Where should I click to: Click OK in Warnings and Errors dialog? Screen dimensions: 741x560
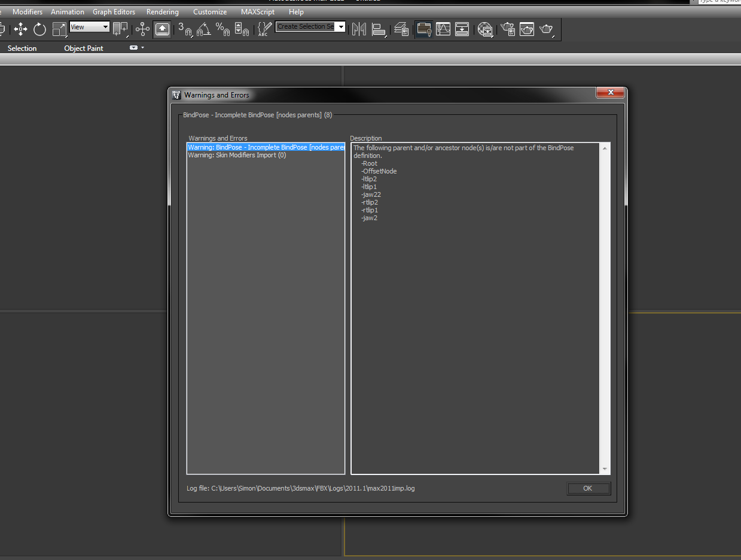588,488
